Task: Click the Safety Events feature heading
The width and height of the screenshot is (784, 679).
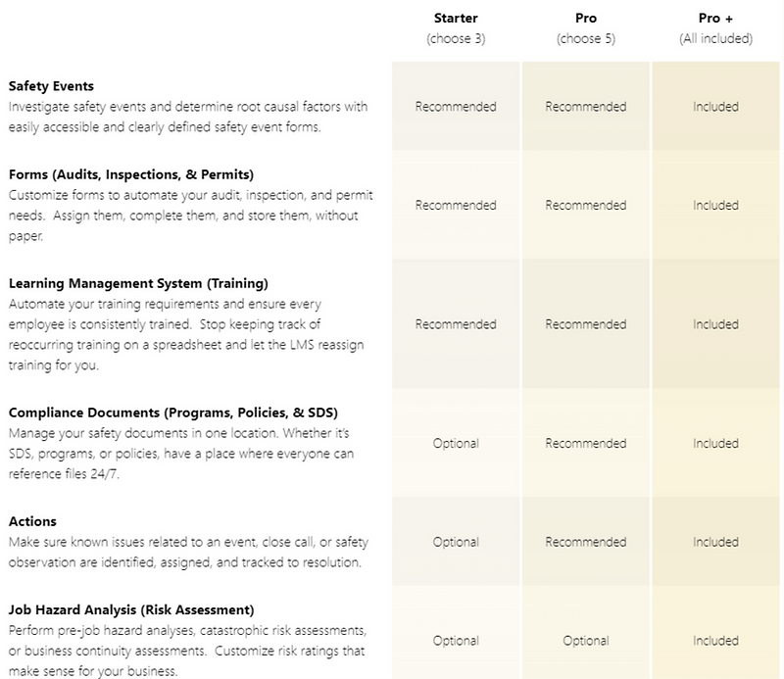Action: [51, 86]
